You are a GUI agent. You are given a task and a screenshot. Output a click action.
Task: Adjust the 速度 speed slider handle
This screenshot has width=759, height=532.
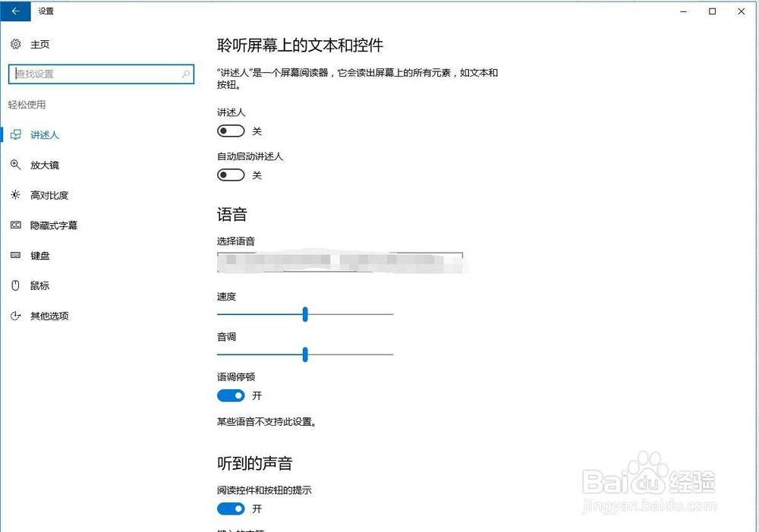pyautogui.click(x=305, y=314)
